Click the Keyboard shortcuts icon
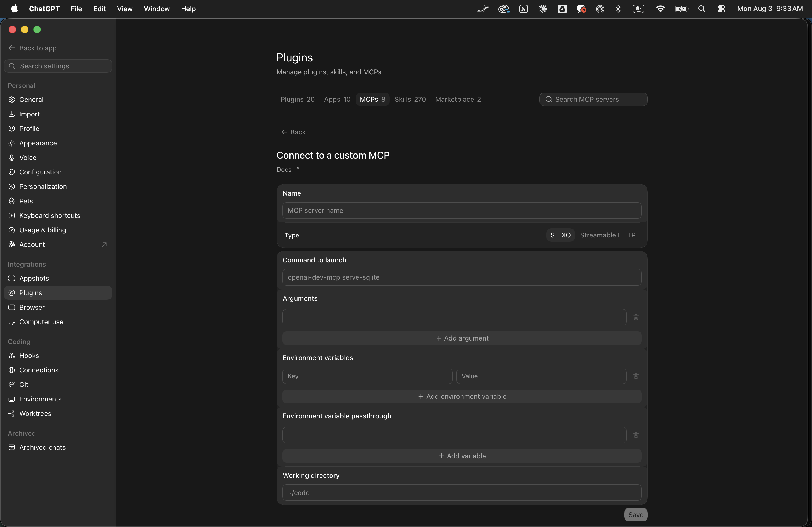 click(12, 215)
